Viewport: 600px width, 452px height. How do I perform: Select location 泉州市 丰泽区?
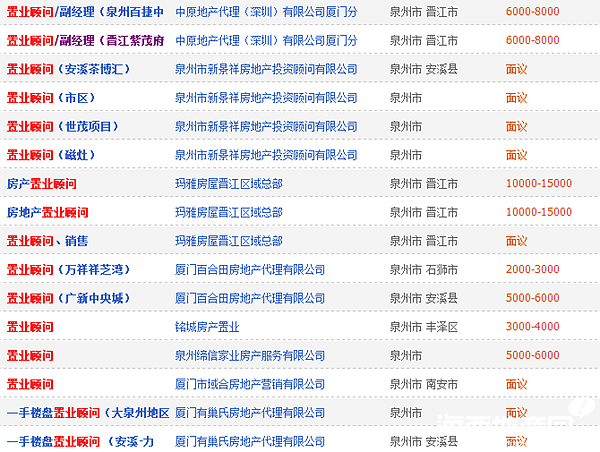tap(424, 327)
